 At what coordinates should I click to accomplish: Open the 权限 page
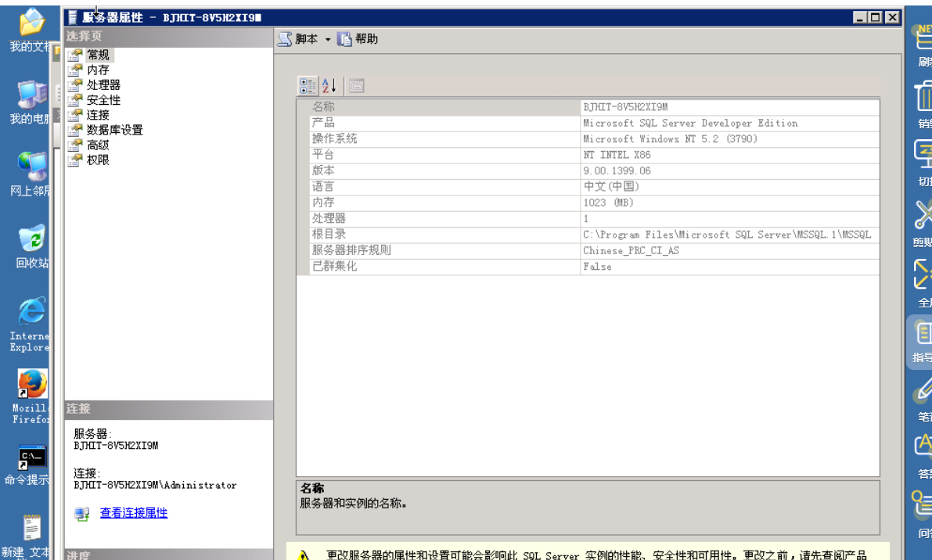pyautogui.click(x=98, y=160)
